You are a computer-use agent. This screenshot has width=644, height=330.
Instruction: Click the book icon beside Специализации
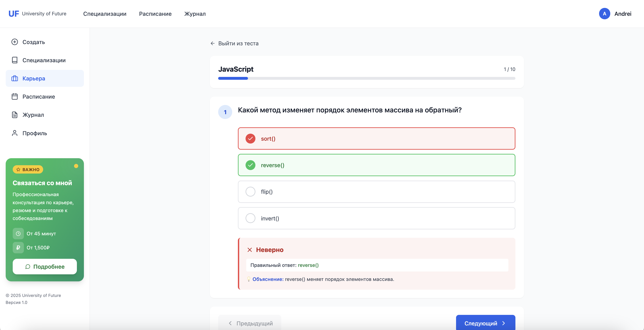pos(15,60)
